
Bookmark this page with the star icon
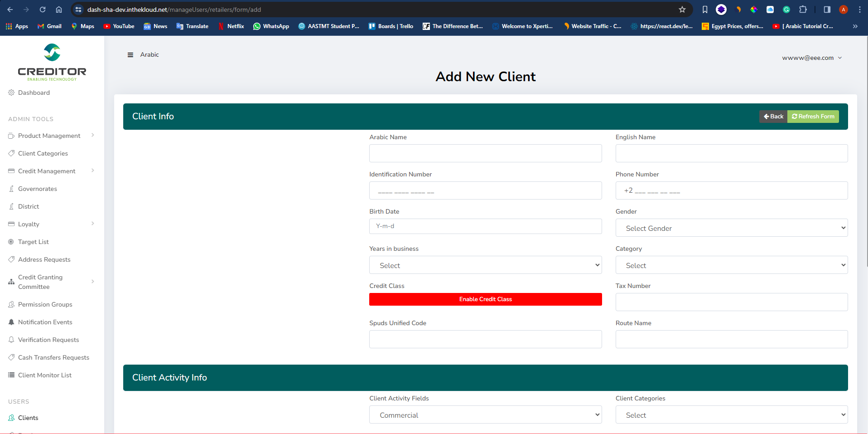pyautogui.click(x=682, y=10)
